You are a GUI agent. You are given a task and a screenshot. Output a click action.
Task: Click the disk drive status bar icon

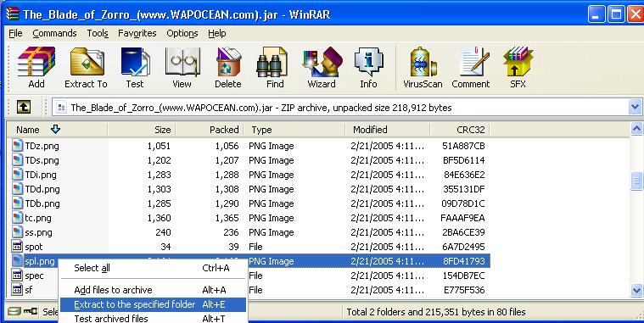[x=14, y=311]
